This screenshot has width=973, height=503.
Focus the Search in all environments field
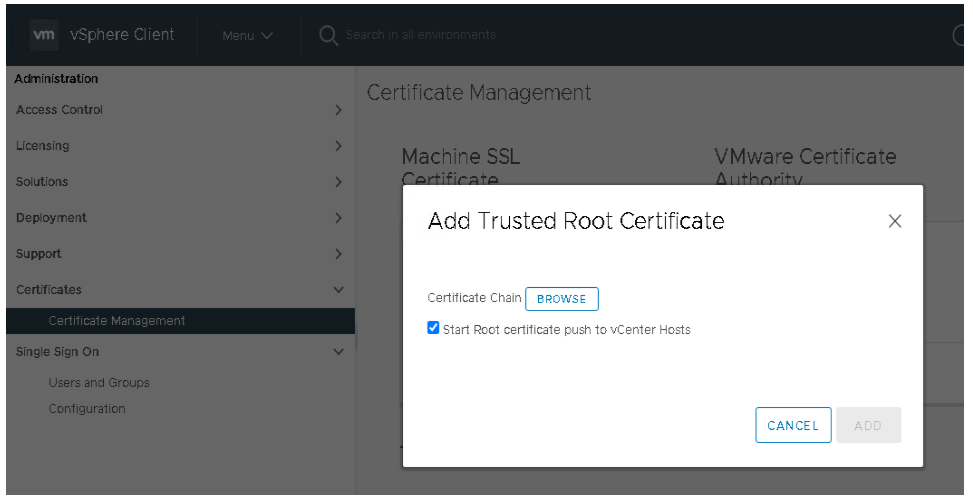pyautogui.click(x=421, y=35)
